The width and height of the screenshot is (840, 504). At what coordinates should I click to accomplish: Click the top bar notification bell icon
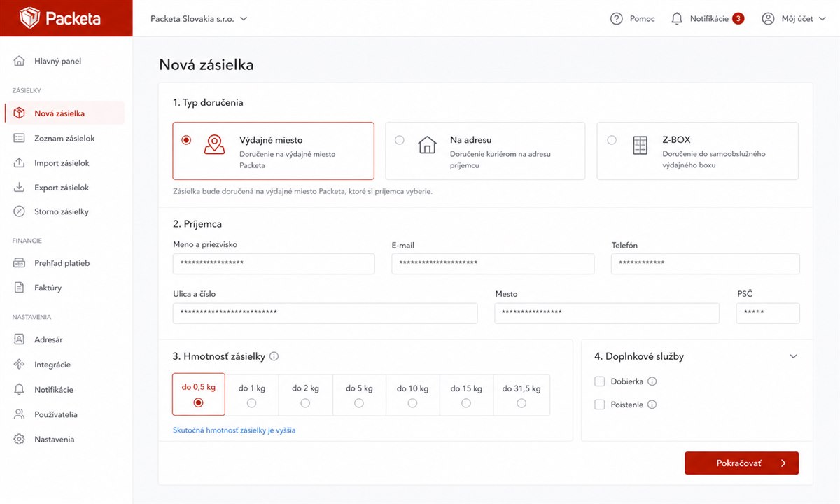pyautogui.click(x=677, y=19)
